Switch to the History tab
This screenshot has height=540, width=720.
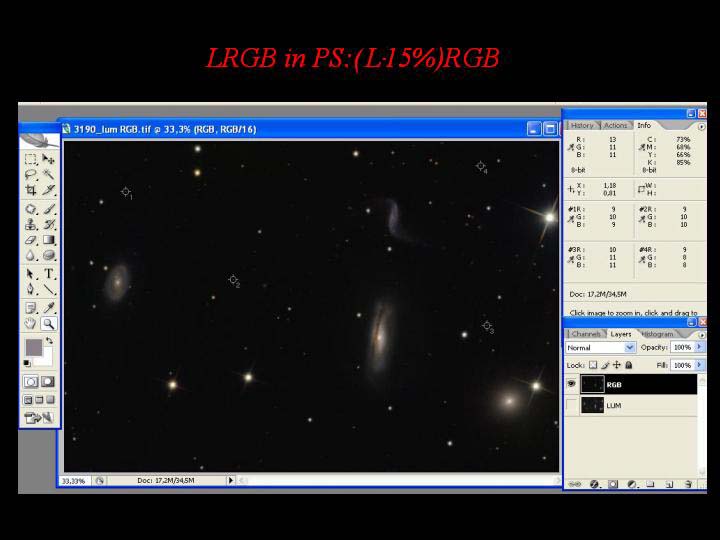[x=582, y=125]
